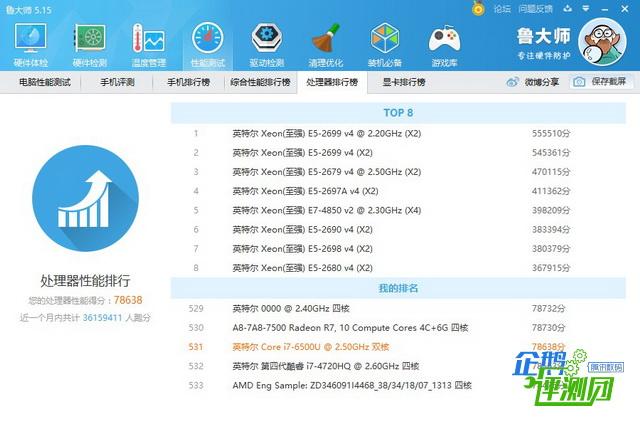Click the 鲁大师 brand logo text
Screen dimensions: 640x427
tap(543, 36)
